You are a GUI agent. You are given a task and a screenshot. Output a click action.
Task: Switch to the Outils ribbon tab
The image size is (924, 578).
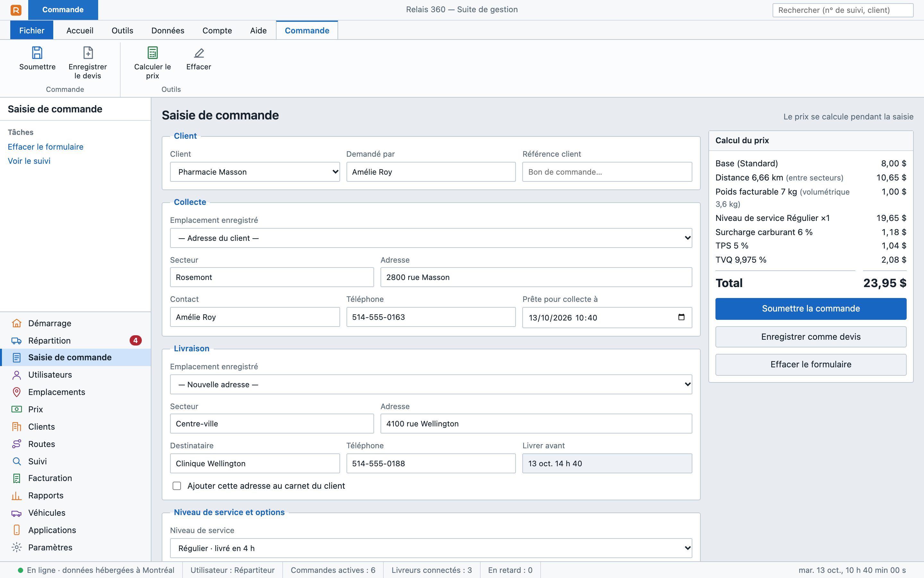122,31
